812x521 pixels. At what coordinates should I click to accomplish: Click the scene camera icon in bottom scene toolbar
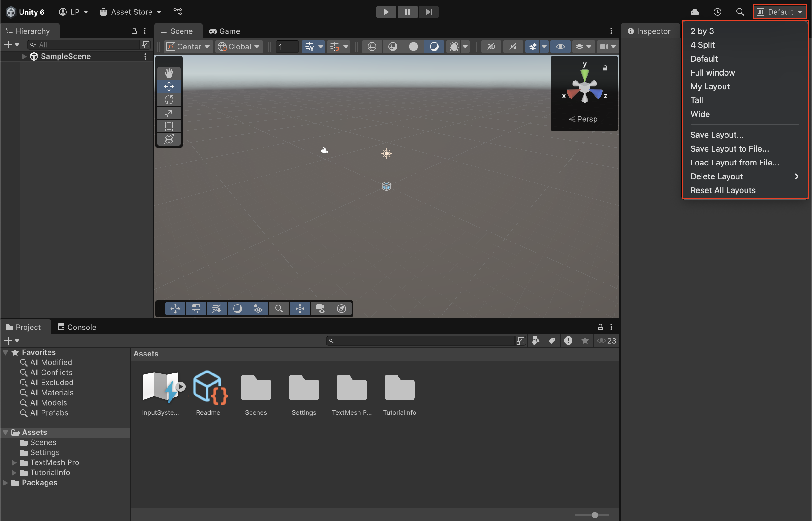pos(320,309)
